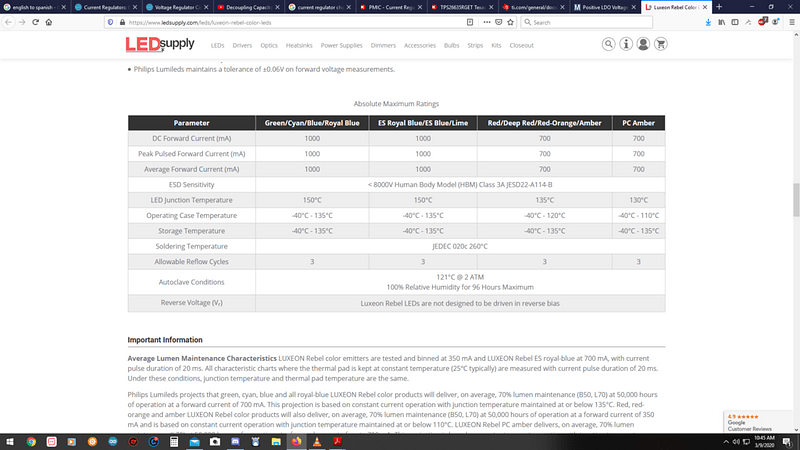Close the 'Current Regulators' tab

[x=135, y=7]
